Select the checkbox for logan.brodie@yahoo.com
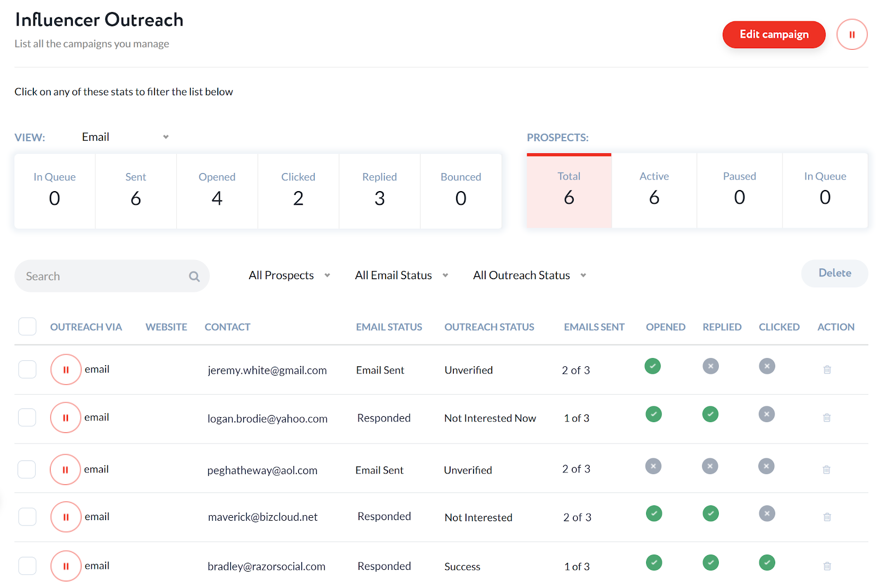This screenshot has width=876, height=588. tap(27, 418)
